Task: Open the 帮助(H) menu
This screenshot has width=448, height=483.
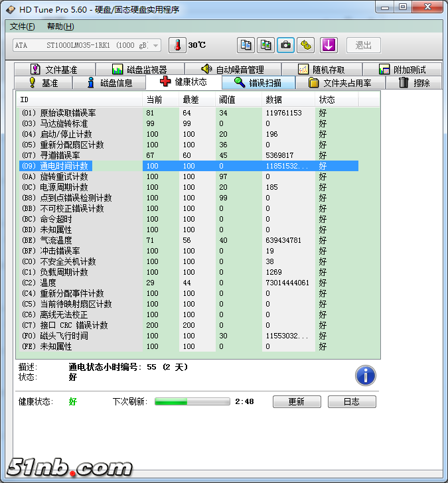Action: [60, 27]
